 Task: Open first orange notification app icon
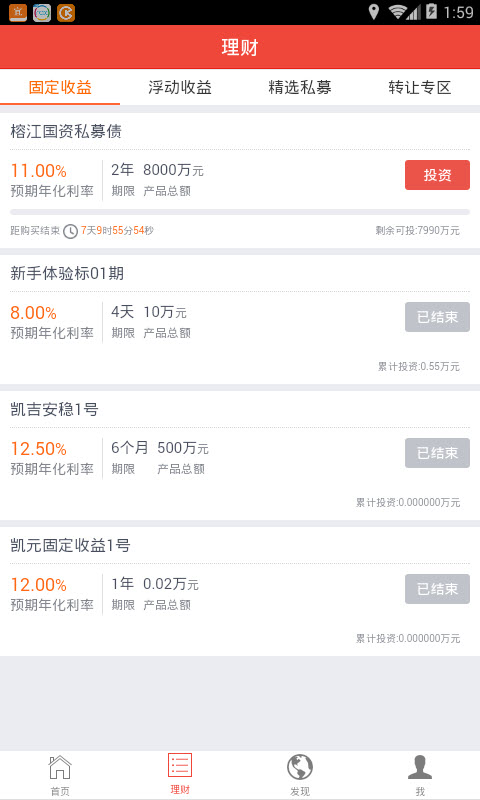18,12
